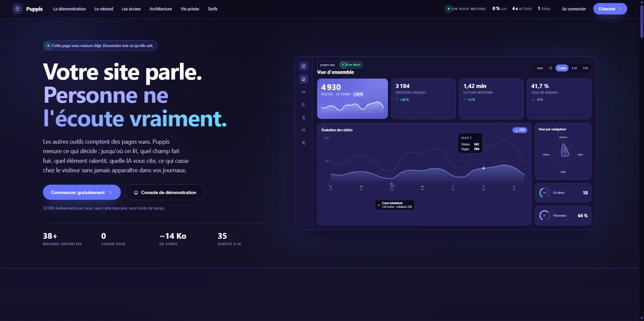Click the S'inscrire button
The height and width of the screenshot is (321, 644).
[x=610, y=9]
